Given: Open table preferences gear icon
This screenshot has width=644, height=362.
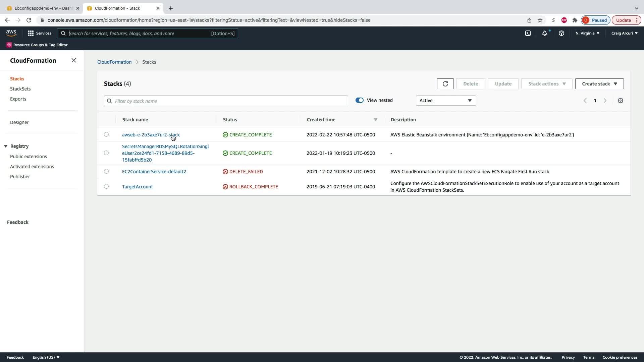Looking at the screenshot, I should point(620,101).
